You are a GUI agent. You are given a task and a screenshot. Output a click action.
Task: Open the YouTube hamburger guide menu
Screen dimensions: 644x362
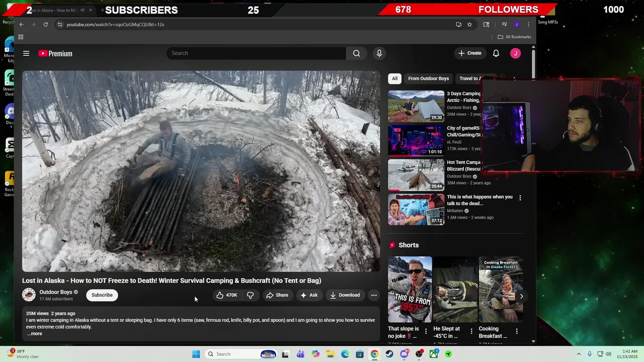[26, 53]
